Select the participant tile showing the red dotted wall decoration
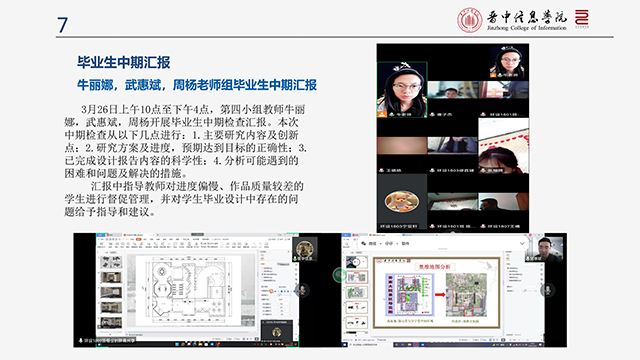 [x=503, y=146]
